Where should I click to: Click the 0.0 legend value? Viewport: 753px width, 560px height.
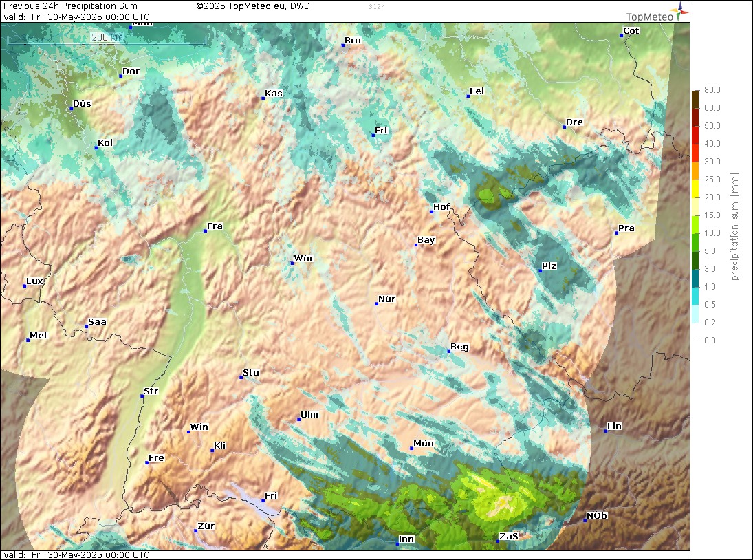click(x=710, y=341)
